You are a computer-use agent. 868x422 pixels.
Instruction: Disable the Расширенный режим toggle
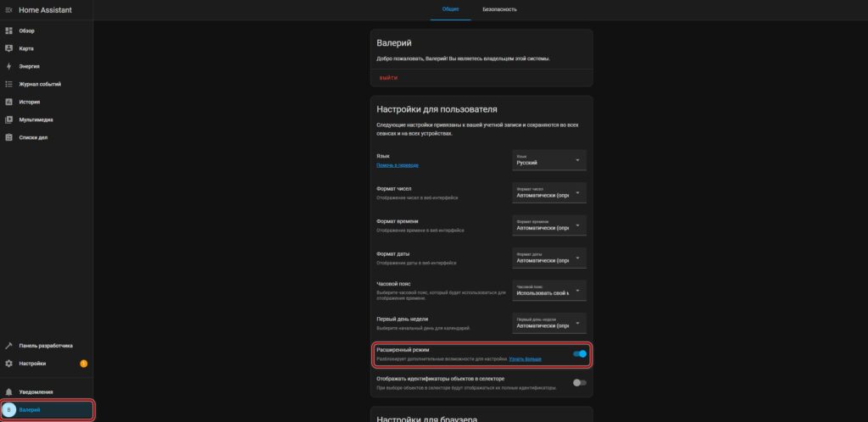[580, 354]
